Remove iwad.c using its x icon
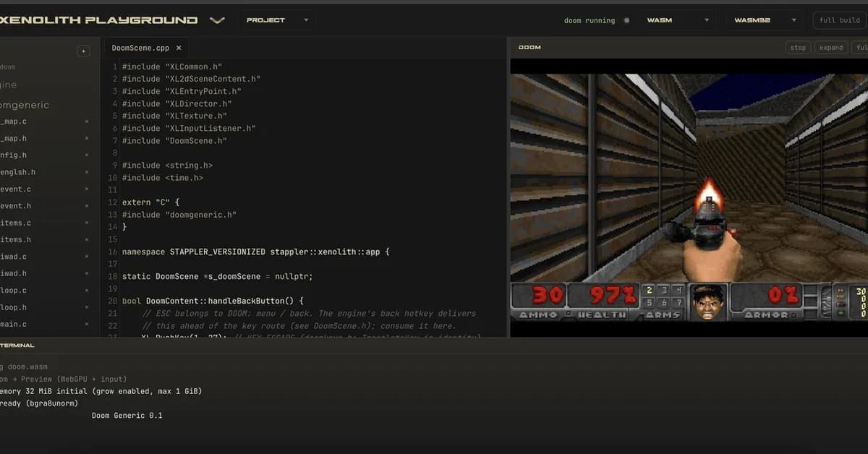 87,257
